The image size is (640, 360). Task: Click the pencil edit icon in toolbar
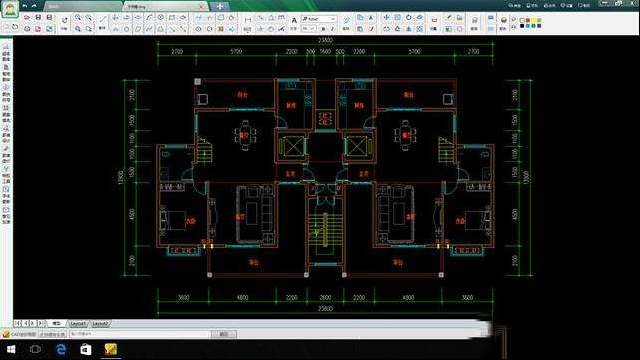(x=347, y=20)
